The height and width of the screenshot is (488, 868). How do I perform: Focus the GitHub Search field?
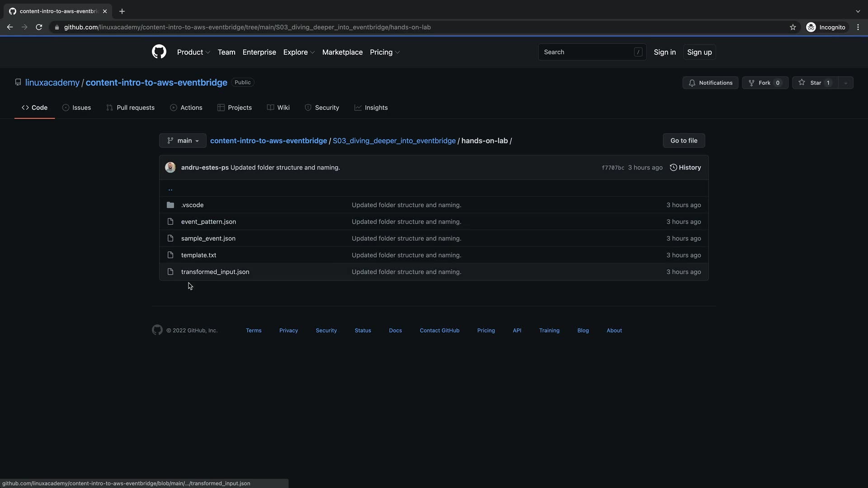coord(588,52)
